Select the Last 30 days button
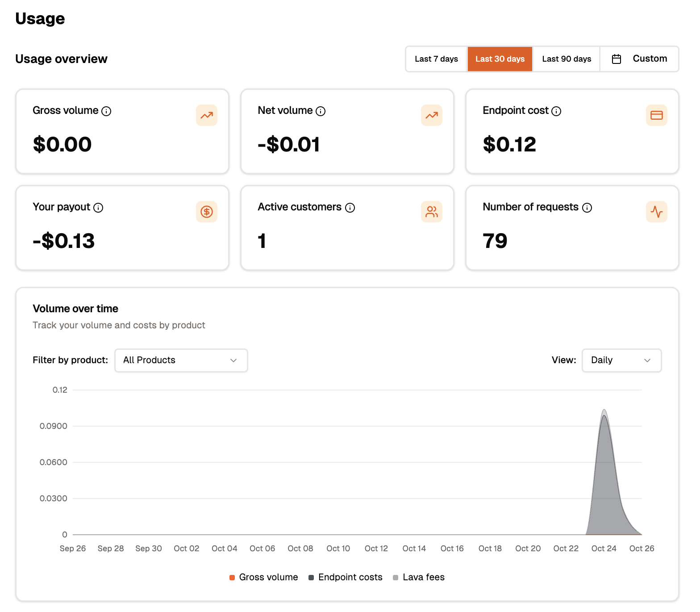 point(500,59)
